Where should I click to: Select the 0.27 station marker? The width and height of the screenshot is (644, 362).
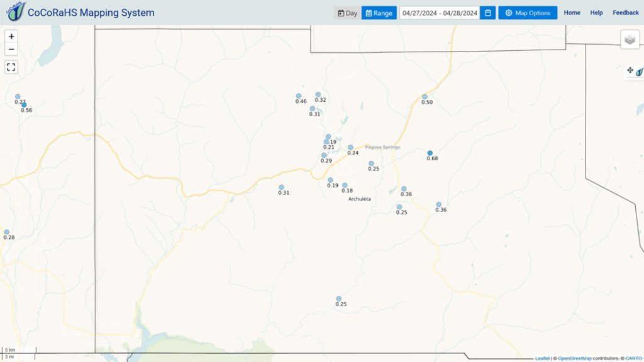click(18, 97)
